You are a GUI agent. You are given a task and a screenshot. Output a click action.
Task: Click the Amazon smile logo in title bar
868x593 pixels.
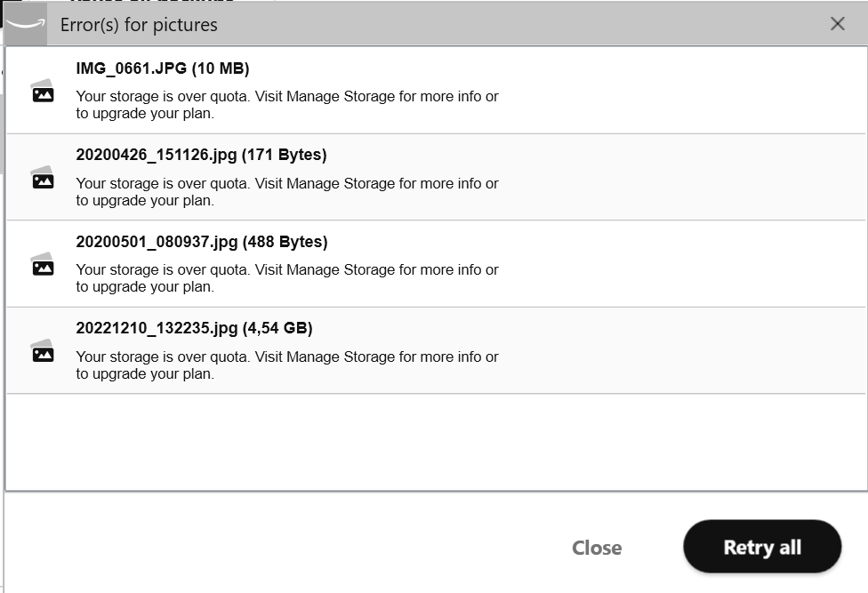(x=26, y=24)
